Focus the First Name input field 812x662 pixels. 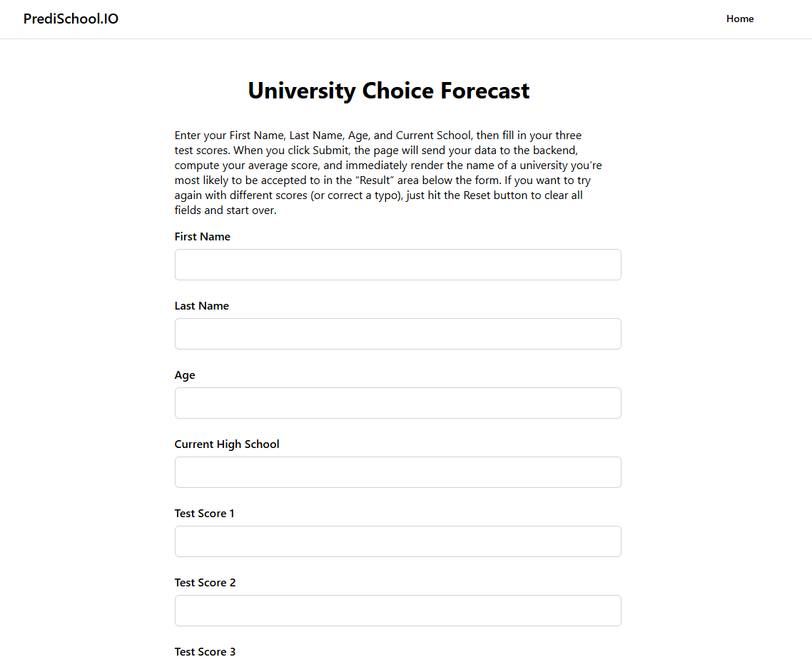point(397,265)
